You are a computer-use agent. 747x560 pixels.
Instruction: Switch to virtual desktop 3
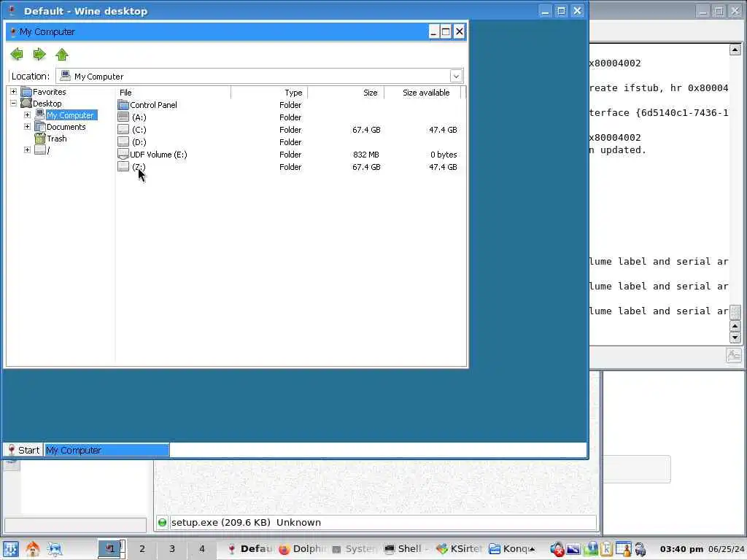pyautogui.click(x=172, y=549)
